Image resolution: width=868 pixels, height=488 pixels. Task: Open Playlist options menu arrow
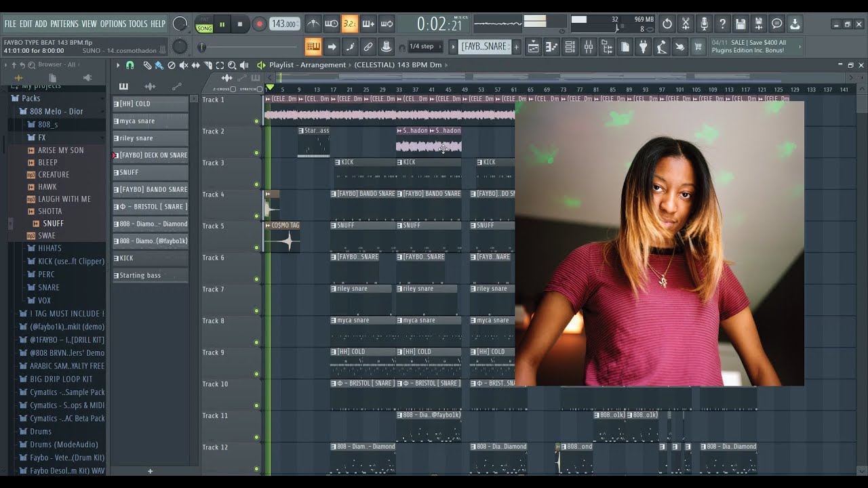118,65
